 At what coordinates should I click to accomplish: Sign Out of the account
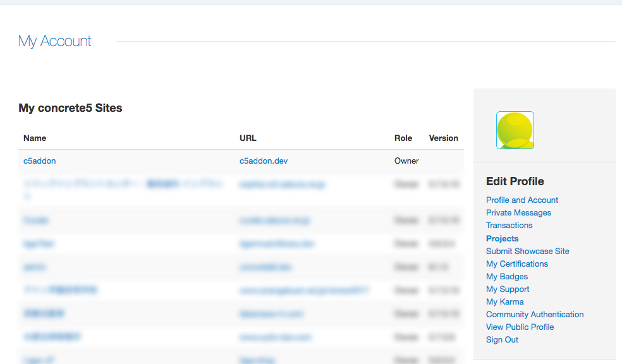(x=502, y=340)
